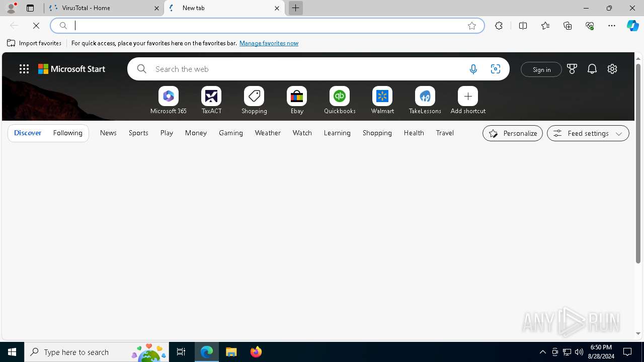Open the Weather category

click(268, 133)
